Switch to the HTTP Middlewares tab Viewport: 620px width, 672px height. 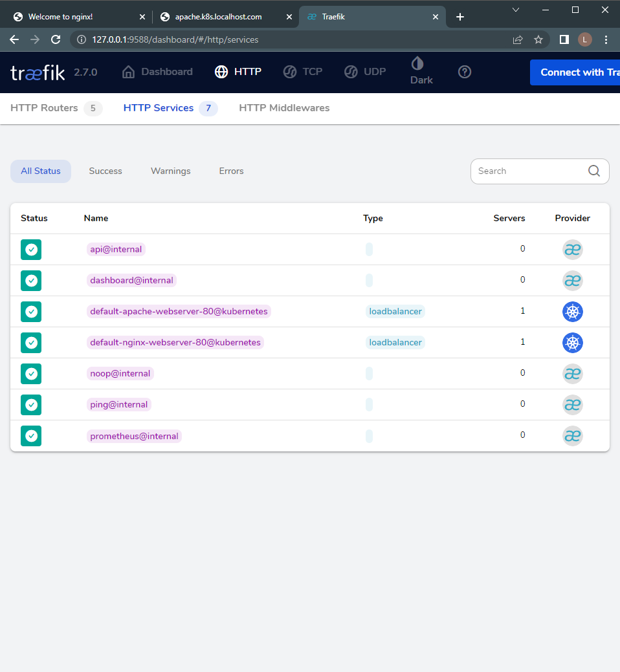pos(284,108)
